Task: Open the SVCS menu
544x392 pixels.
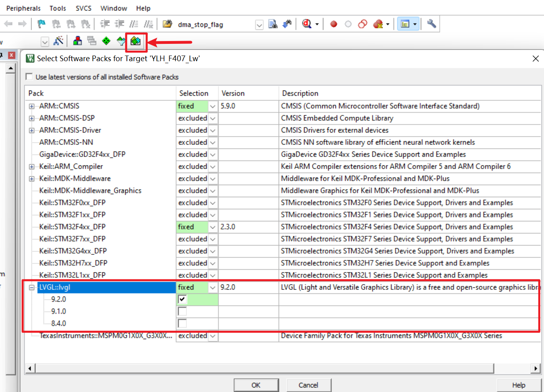Action: click(x=83, y=8)
